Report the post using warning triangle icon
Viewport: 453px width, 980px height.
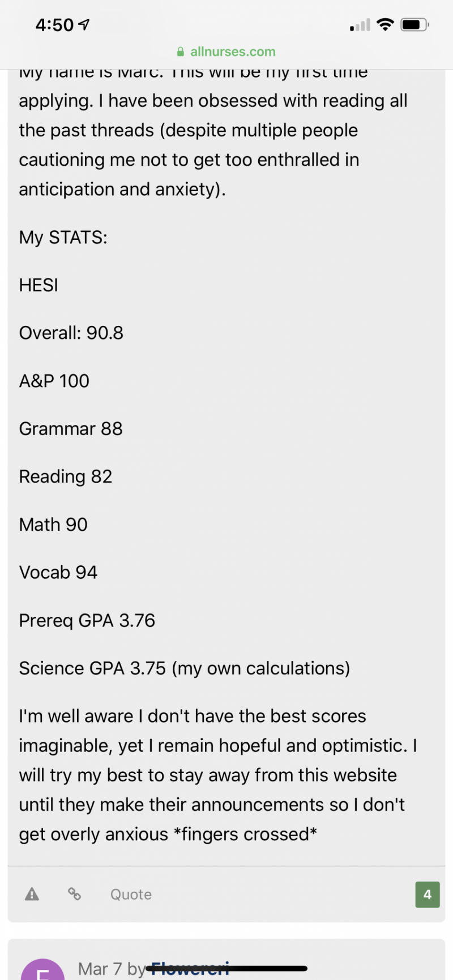coord(32,895)
